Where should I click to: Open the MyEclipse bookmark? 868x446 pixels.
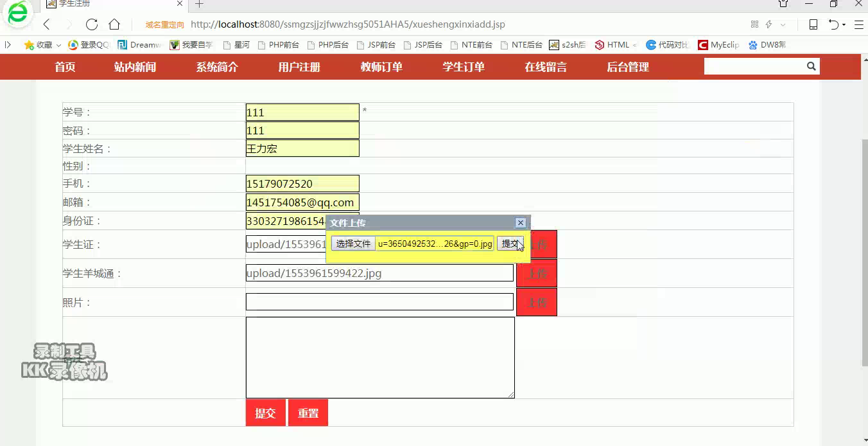719,45
